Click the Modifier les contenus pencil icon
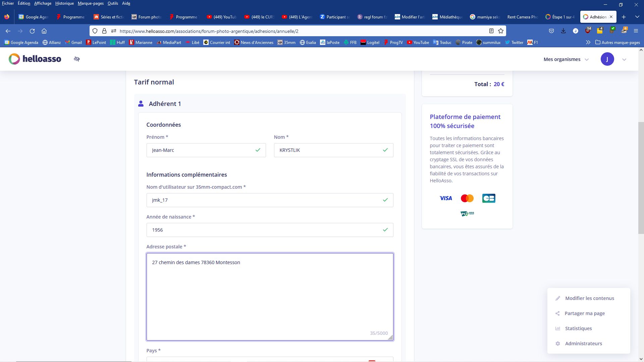 (x=558, y=298)
